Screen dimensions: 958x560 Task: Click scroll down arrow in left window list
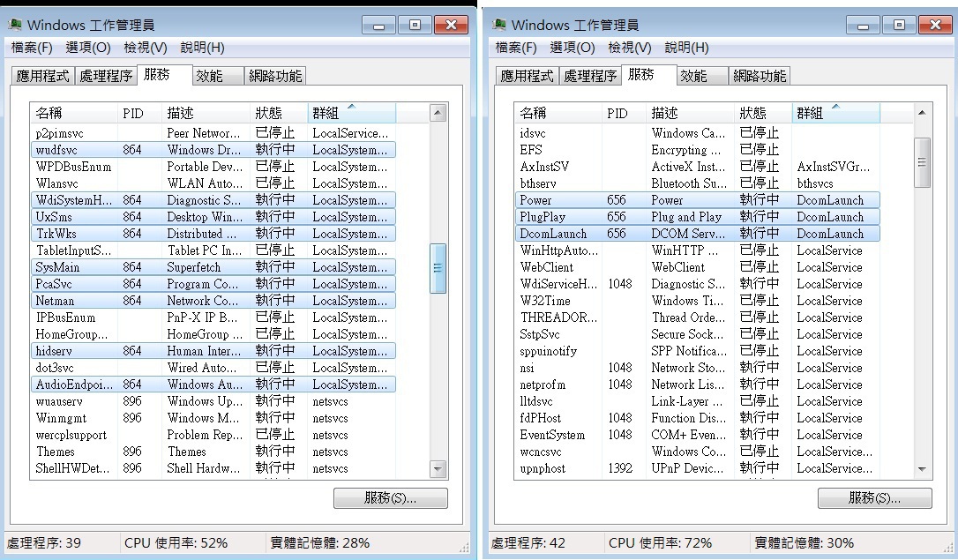pyautogui.click(x=438, y=469)
